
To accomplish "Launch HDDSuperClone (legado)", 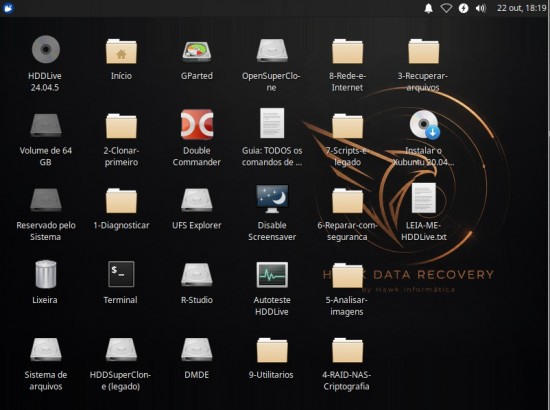I will 121,349.
